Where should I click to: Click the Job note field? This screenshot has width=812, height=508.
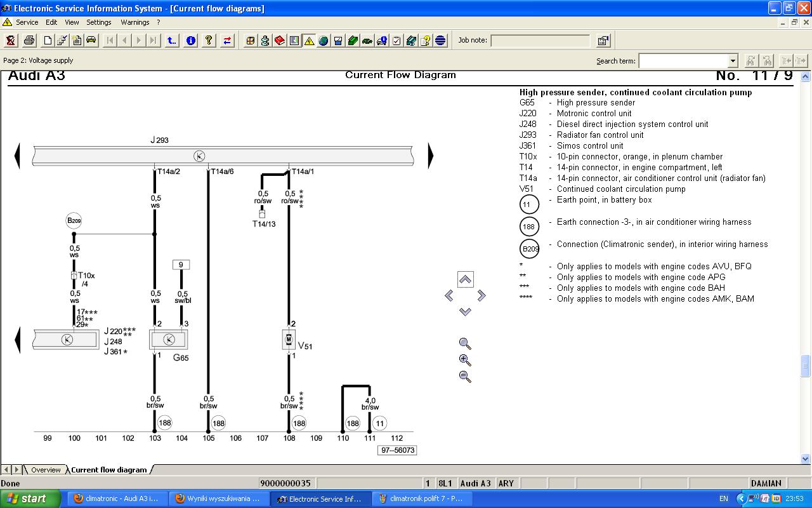[x=540, y=41]
